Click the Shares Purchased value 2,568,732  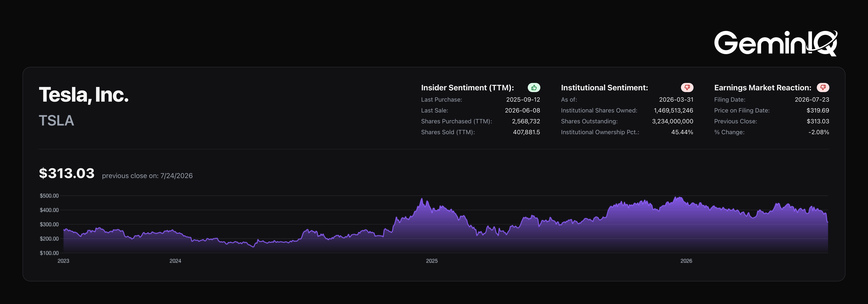(x=526, y=121)
